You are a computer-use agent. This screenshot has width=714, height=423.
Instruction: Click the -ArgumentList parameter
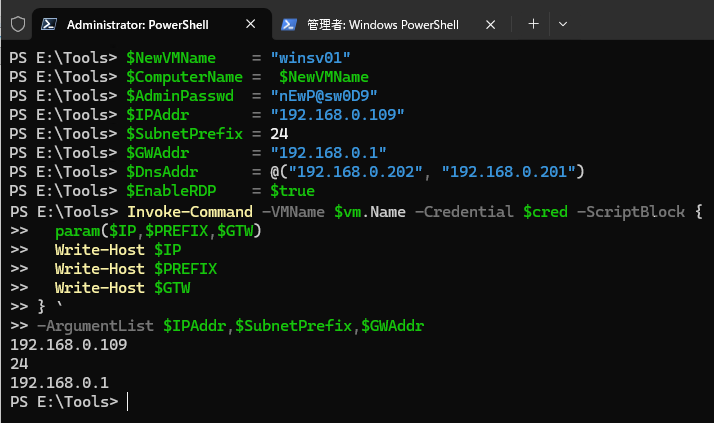point(95,326)
